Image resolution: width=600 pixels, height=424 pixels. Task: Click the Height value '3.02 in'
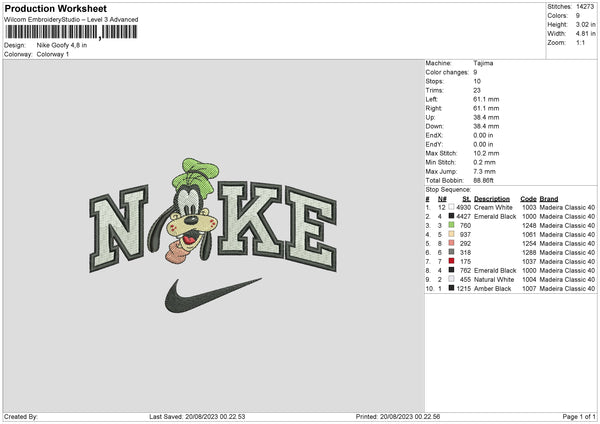[585, 24]
